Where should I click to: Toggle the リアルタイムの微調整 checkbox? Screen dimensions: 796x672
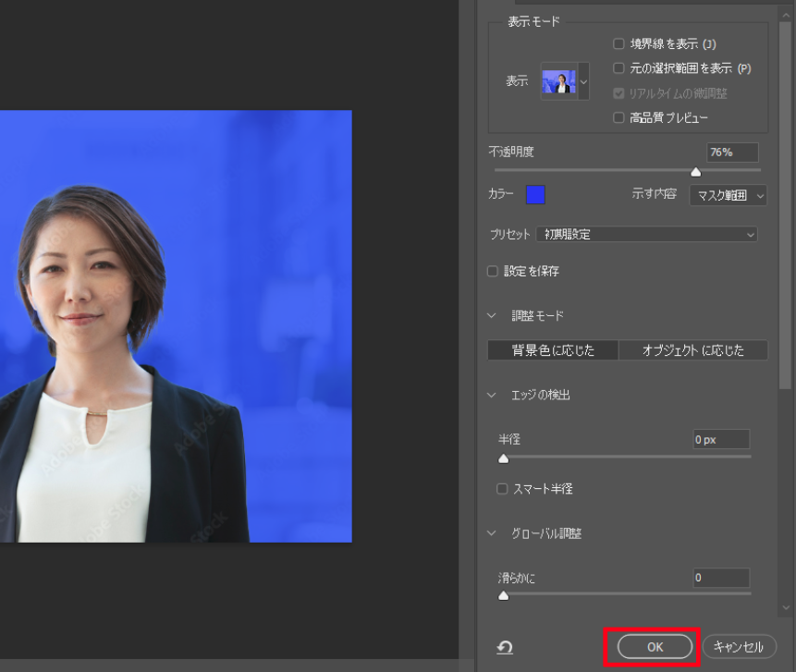click(x=618, y=93)
